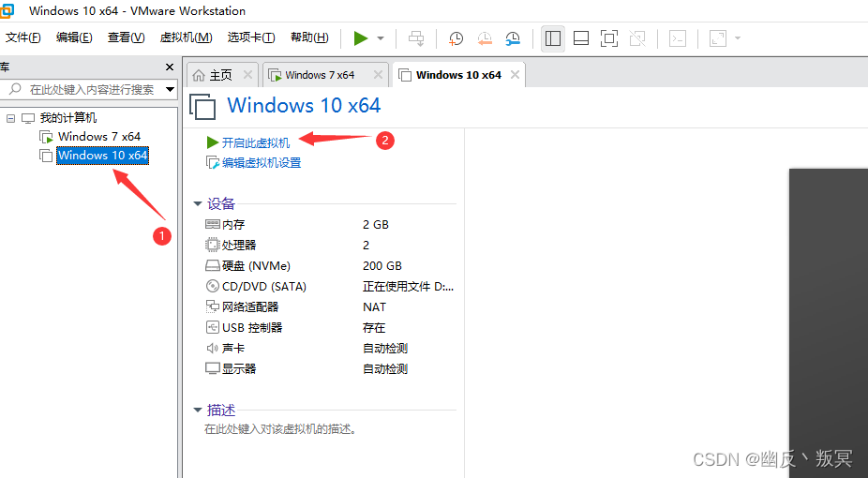Open the power options dropdown arrow
The width and height of the screenshot is (868, 478).
381,38
